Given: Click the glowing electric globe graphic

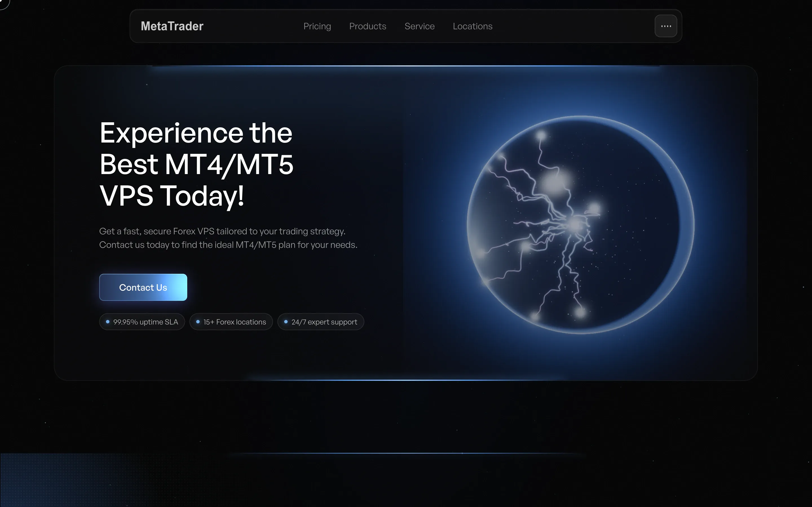Looking at the screenshot, I should [x=581, y=225].
